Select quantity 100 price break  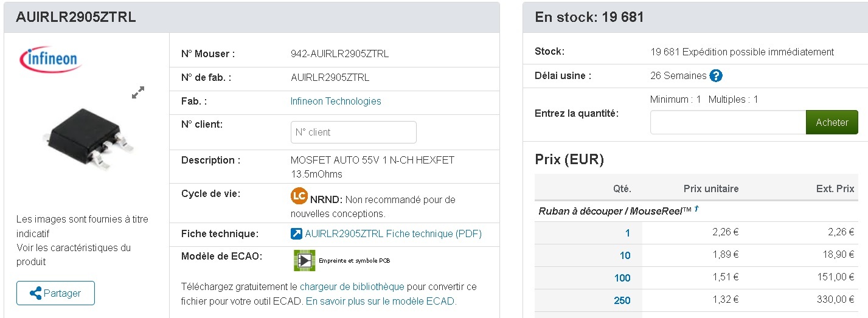coord(622,278)
